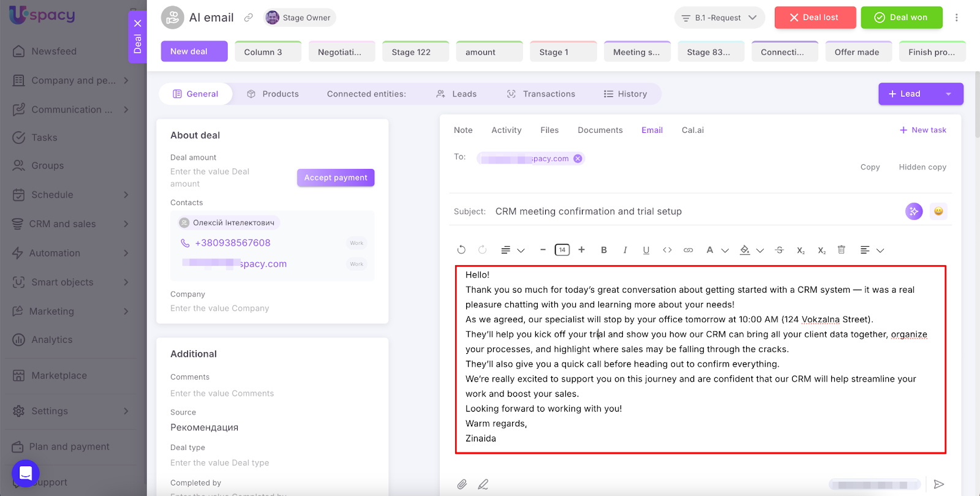Screen dimensions: 980x496
Task: Click the Accept payment button
Action: point(336,178)
